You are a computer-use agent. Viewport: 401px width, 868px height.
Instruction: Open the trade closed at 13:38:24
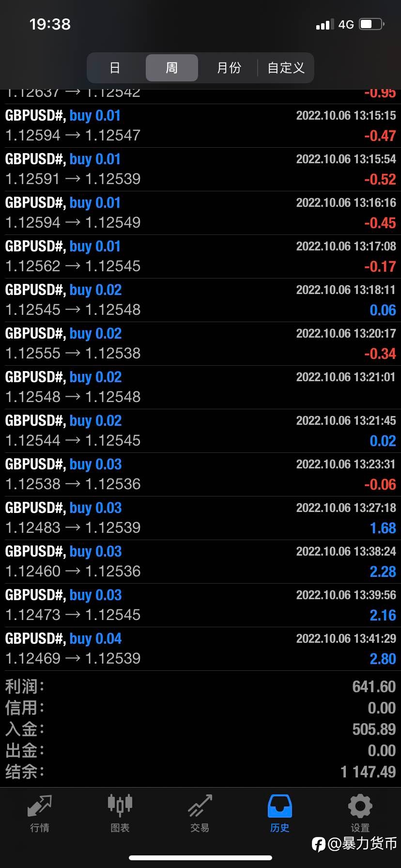click(200, 562)
